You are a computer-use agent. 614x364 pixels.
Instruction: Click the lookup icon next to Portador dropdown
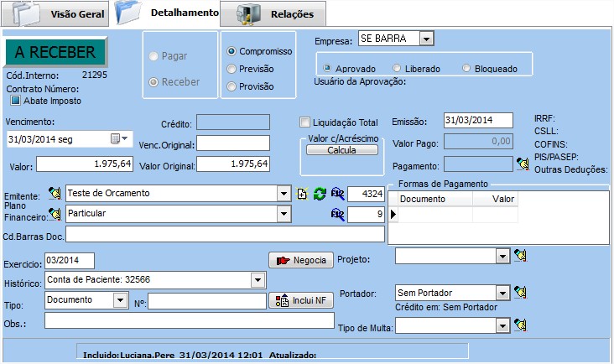[x=521, y=292]
